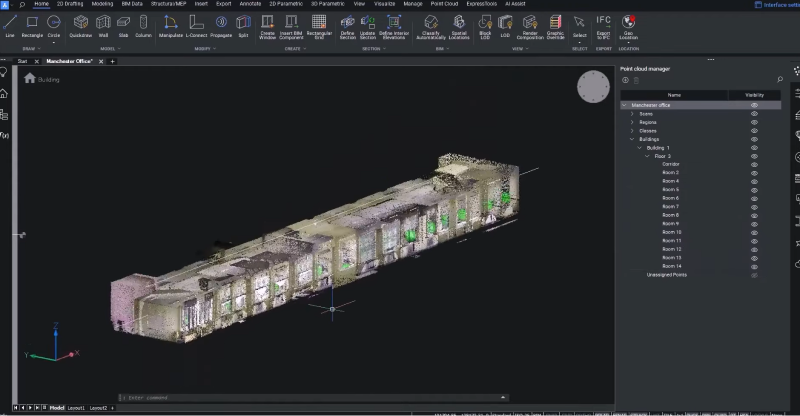
Task: Expand the Scans tree node
Action: point(632,114)
